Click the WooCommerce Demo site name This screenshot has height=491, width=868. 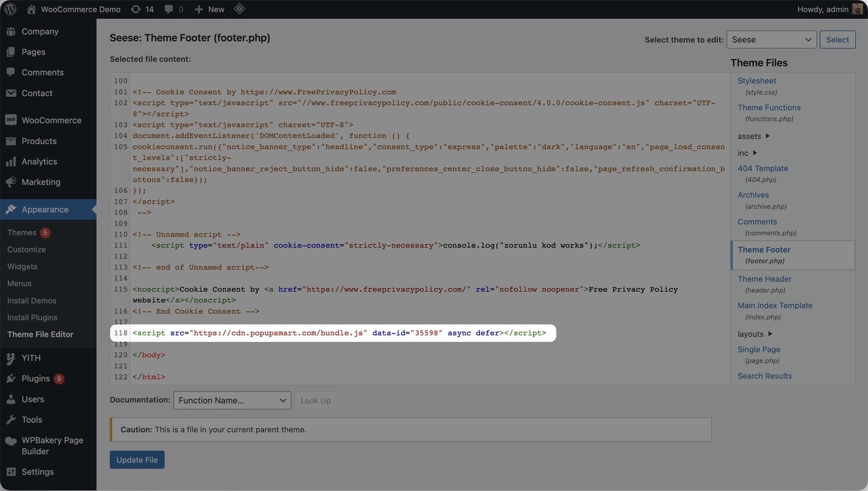point(81,9)
